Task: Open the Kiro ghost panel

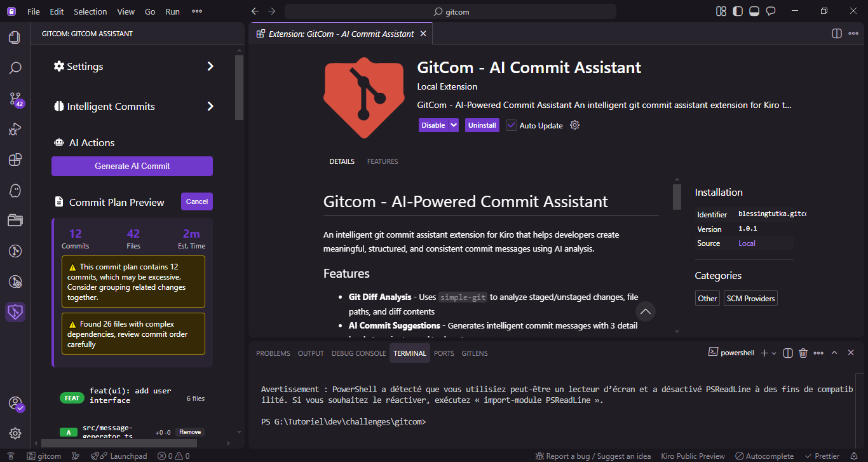Action: tap(15, 190)
